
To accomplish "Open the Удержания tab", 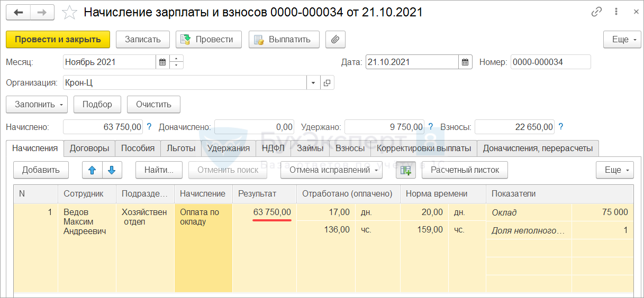I will [x=228, y=148].
